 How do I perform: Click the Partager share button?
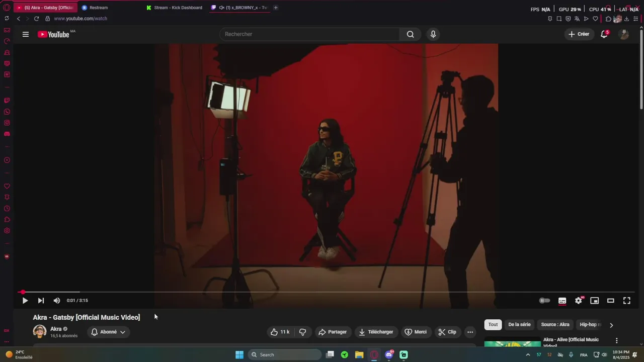pyautogui.click(x=333, y=332)
